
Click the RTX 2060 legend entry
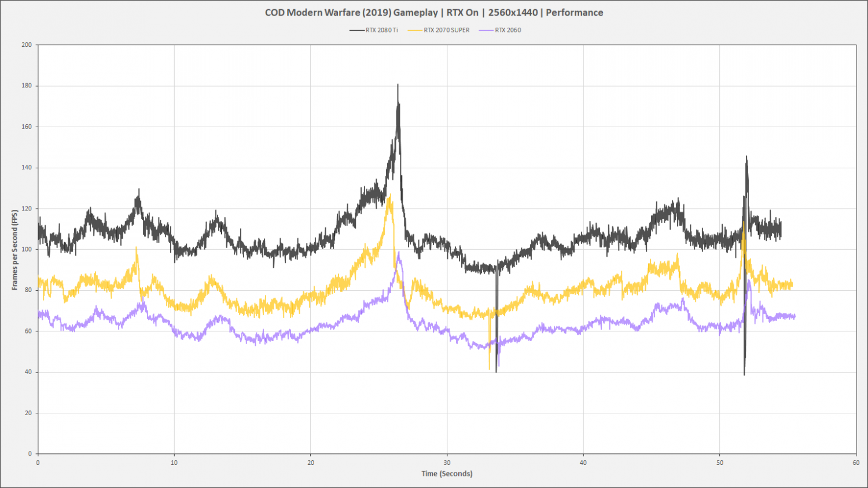(500, 30)
